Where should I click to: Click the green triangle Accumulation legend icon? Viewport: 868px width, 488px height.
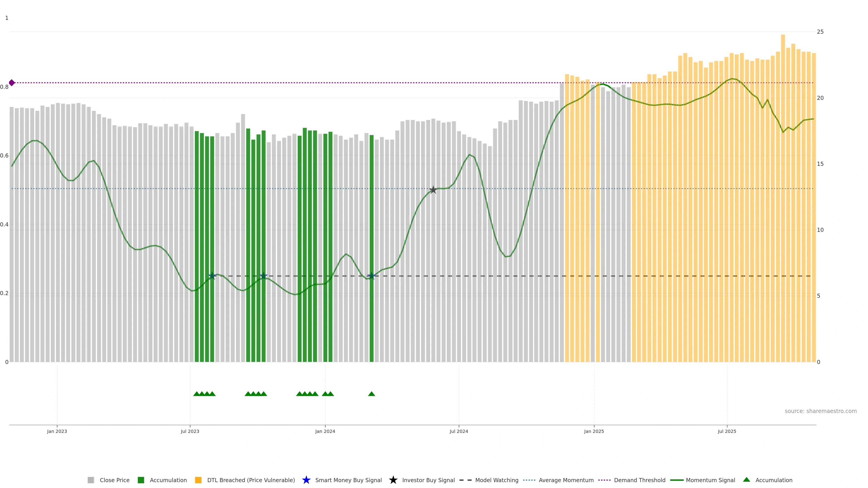point(746,480)
